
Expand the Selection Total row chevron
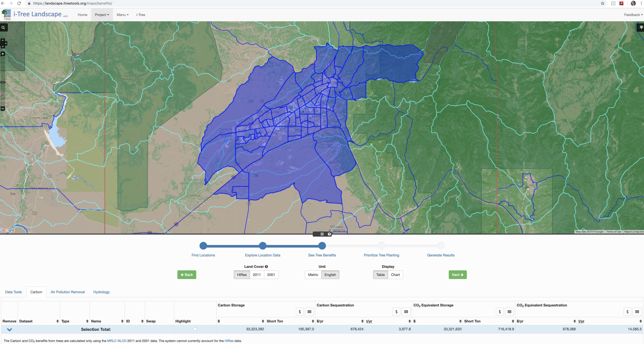tap(9, 329)
